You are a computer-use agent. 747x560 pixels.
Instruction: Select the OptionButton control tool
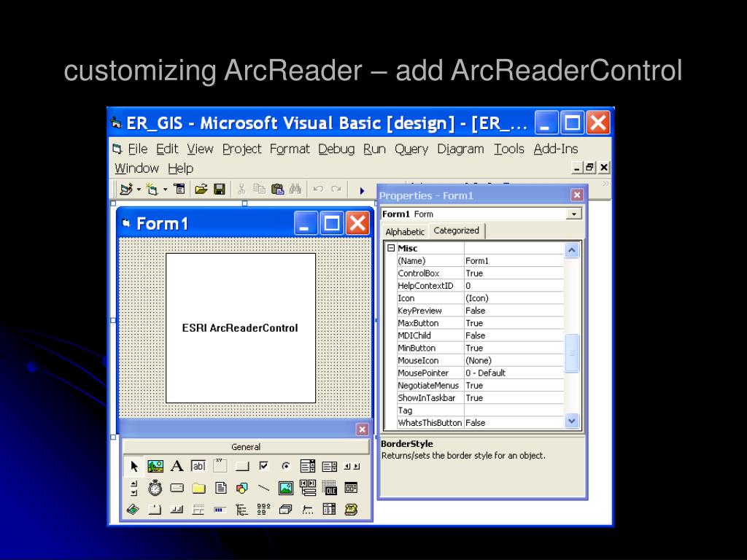coord(285,466)
